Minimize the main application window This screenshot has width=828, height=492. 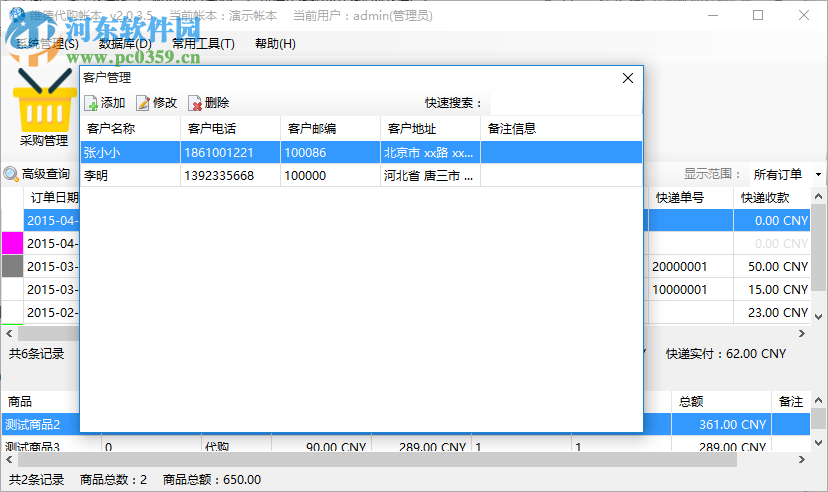coord(713,15)
